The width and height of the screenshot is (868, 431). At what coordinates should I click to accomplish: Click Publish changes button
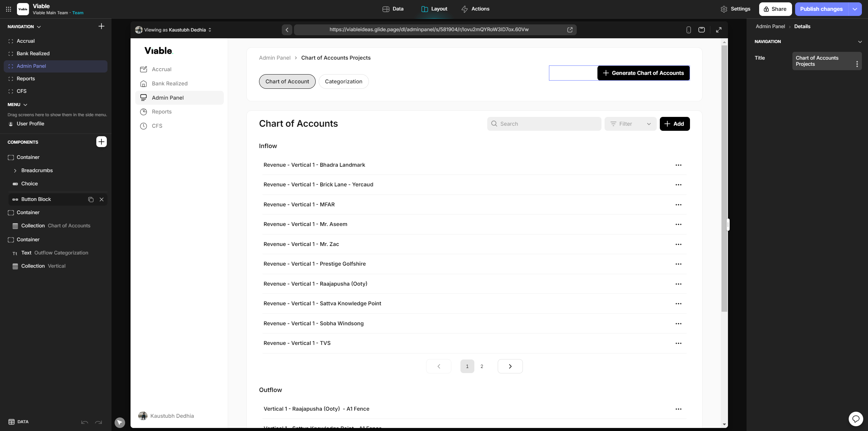(x=821, y=9)
